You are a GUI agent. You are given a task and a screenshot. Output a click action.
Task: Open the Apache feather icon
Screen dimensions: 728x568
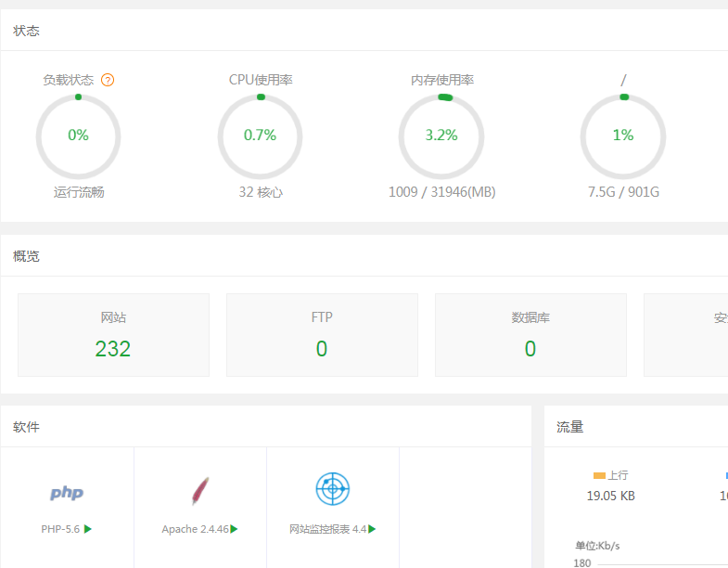200,491
